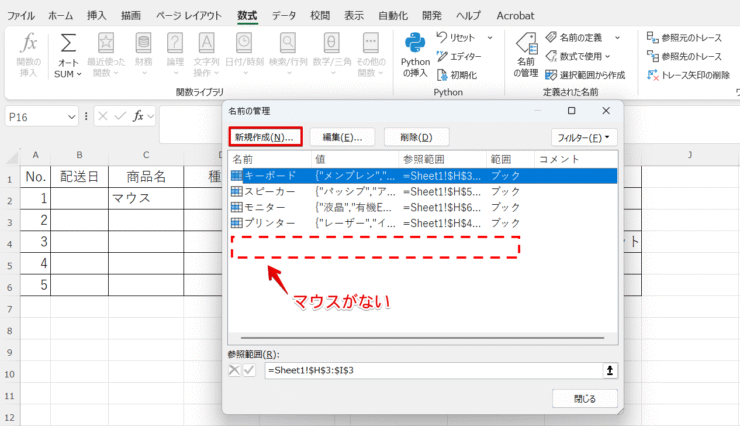Image resolution: width=740 pixels, height=426 pixels.
Task: Select row 7 header
Action: pos(10,309)
